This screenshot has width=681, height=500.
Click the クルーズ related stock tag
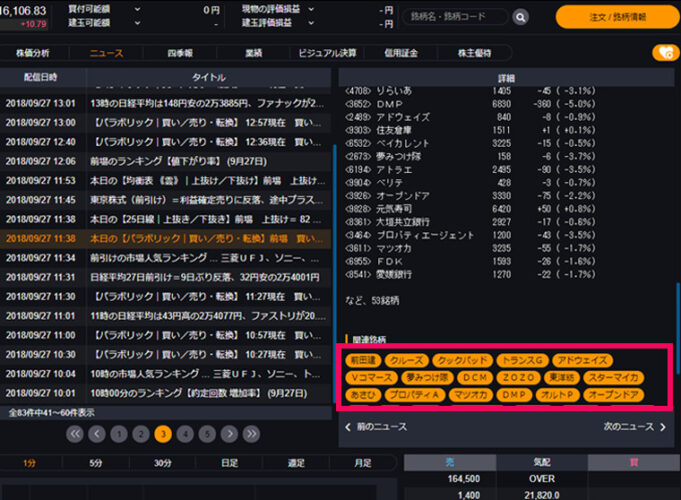click(407, 360)
